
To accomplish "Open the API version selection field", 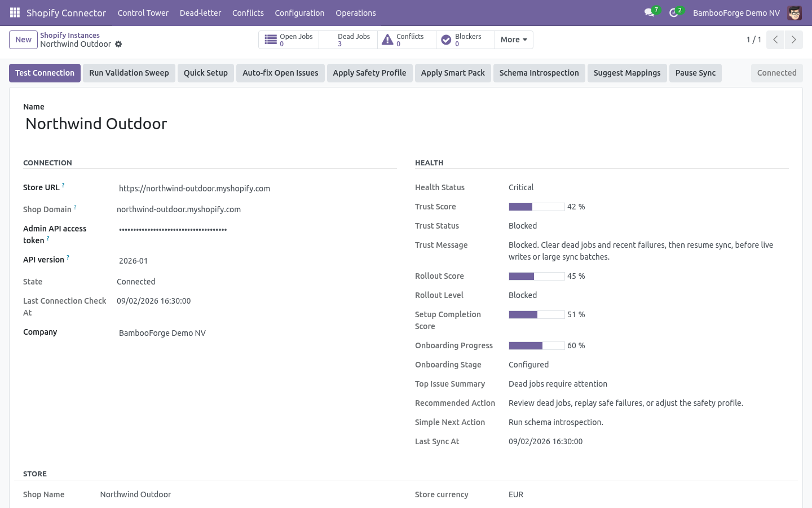I will pyautogui.click(x=257, y=261).
